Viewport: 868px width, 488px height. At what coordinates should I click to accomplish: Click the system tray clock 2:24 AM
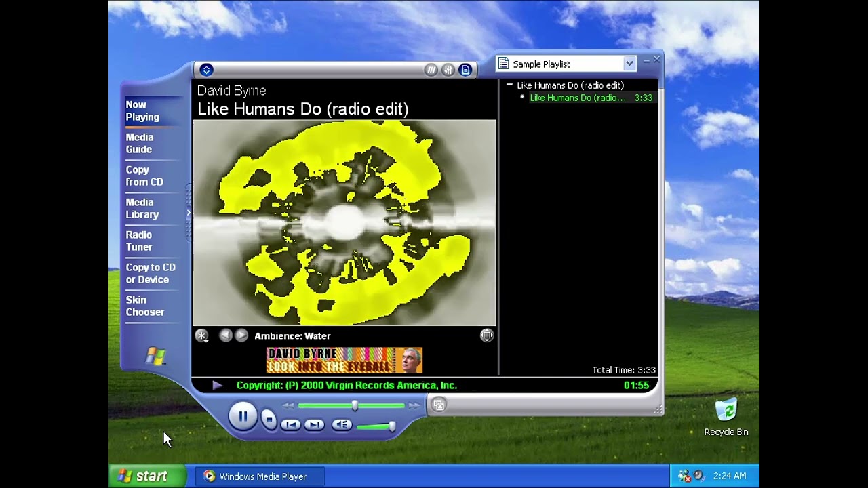tap(729, 476)
